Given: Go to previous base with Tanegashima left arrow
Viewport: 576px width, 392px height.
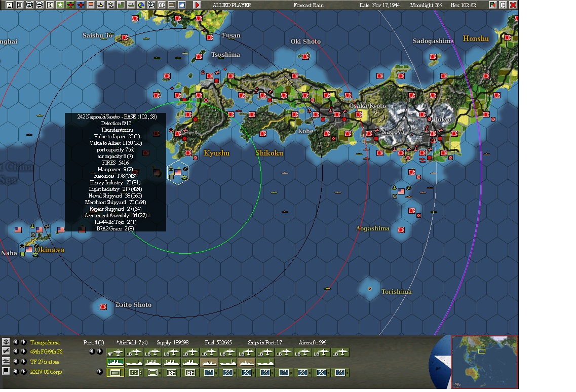Looking at the screenshot, I should click(16, 342).
